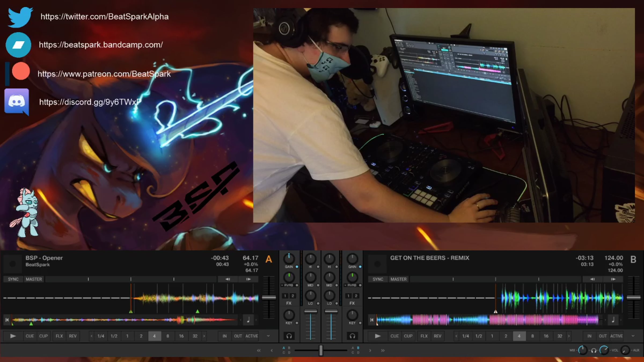Click the deck B track overview waveform
This screenshot has width=644, height=362.
[x=489, y=320]
